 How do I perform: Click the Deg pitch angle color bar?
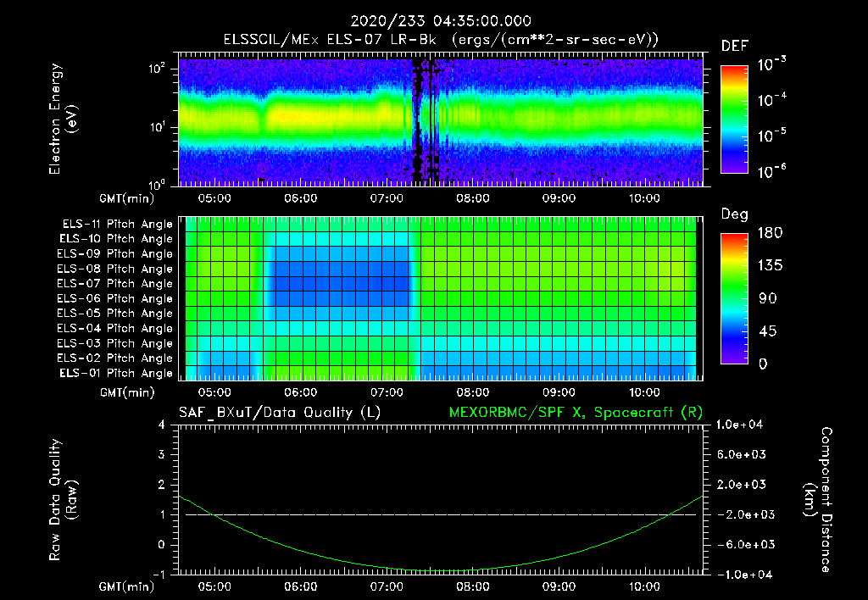tap(734, 298)
